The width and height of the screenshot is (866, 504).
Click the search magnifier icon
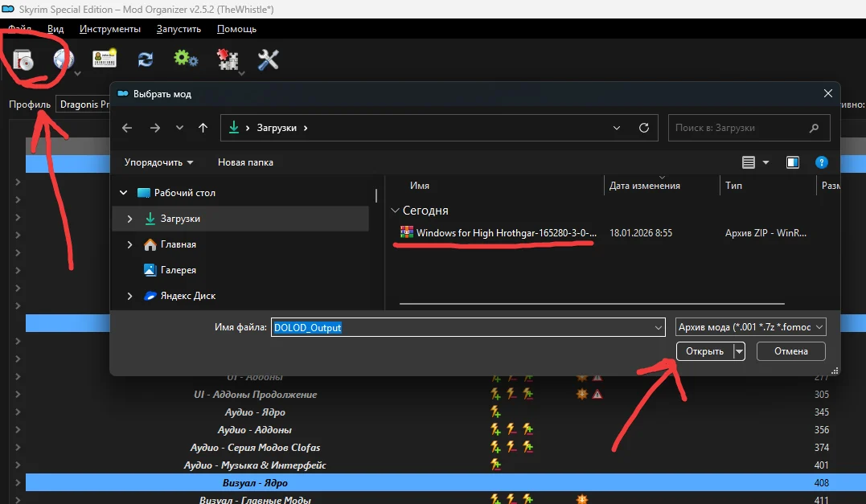(x=814, y=128)
